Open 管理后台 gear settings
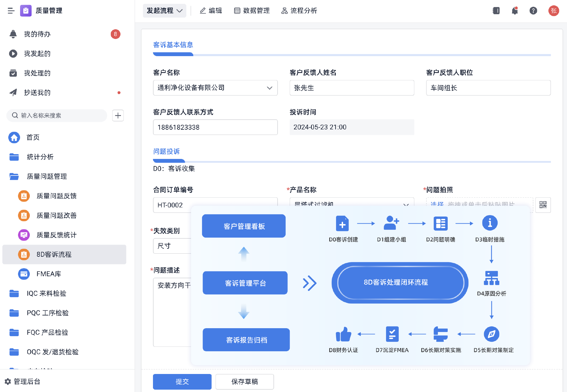567x392 pixels. pos(8,381)
